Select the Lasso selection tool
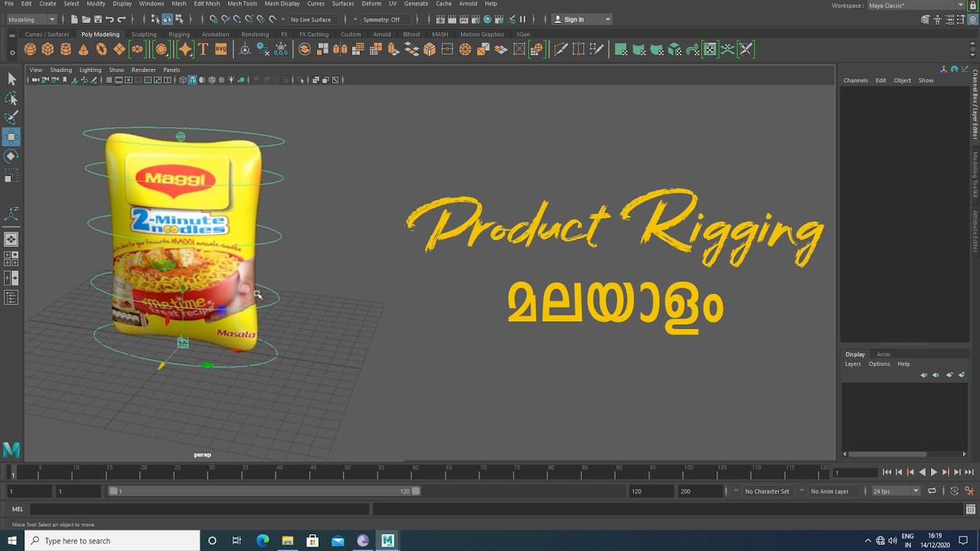 [x=11, y=99]
